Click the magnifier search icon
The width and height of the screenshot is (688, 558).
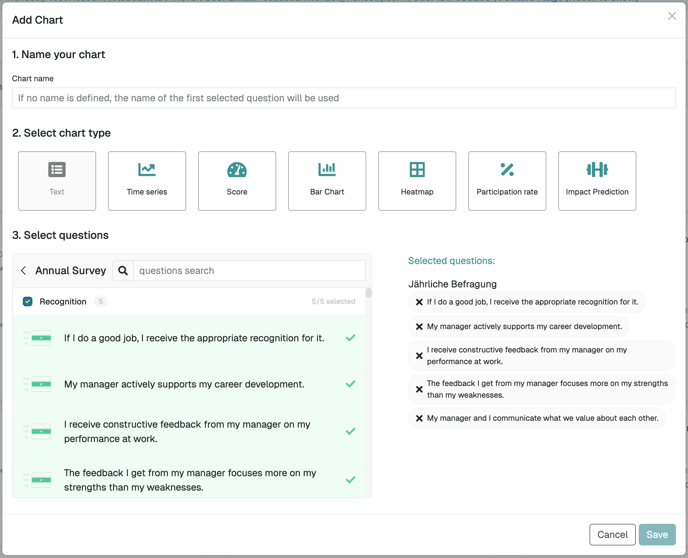click(123, 271)
